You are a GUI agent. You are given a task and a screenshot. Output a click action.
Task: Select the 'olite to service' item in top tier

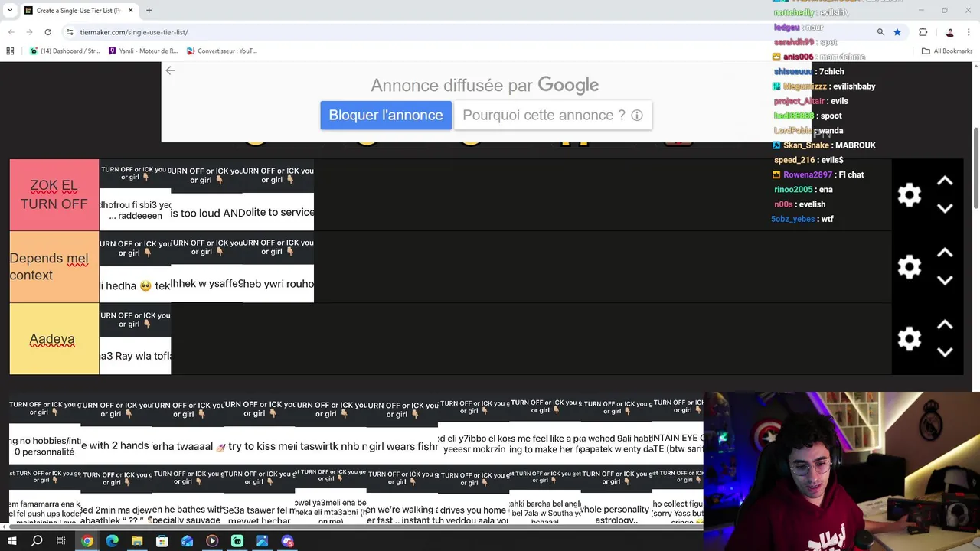pyautogui.click(x=278, y=195)
